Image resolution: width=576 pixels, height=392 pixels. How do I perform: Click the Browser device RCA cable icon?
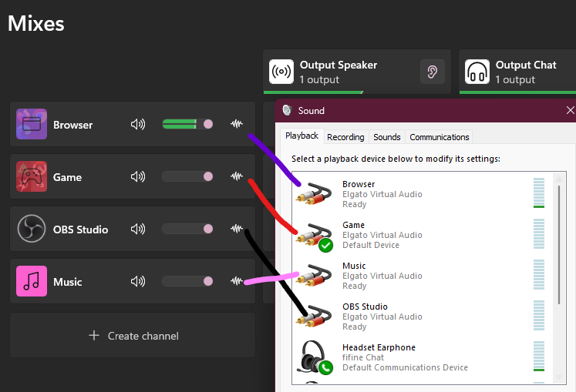coord(314,193)
